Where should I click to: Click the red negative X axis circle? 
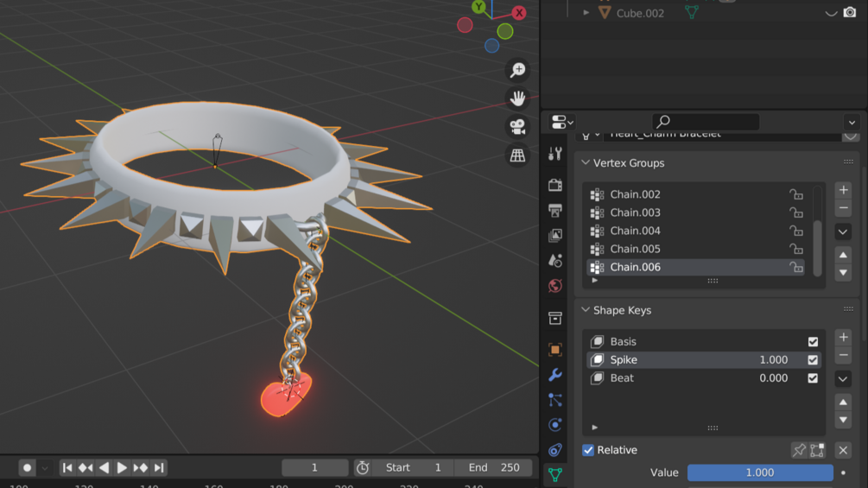pyautogui.click(x=465, y=25)
